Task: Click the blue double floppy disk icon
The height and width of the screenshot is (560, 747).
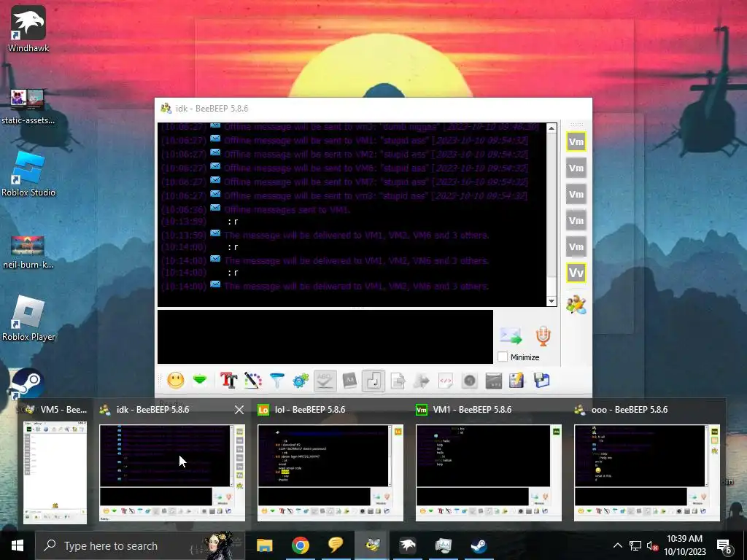Action: click(x=542, y=381)
